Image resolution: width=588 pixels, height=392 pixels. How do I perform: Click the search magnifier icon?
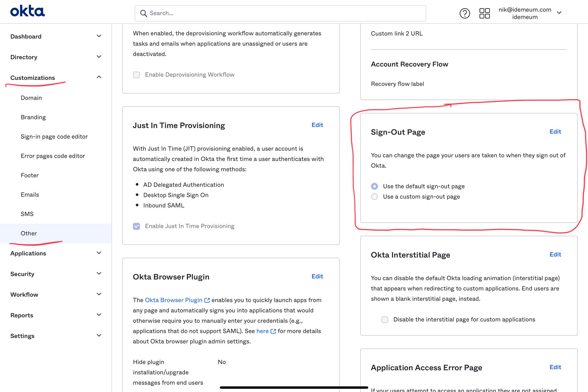click(143, 13)
